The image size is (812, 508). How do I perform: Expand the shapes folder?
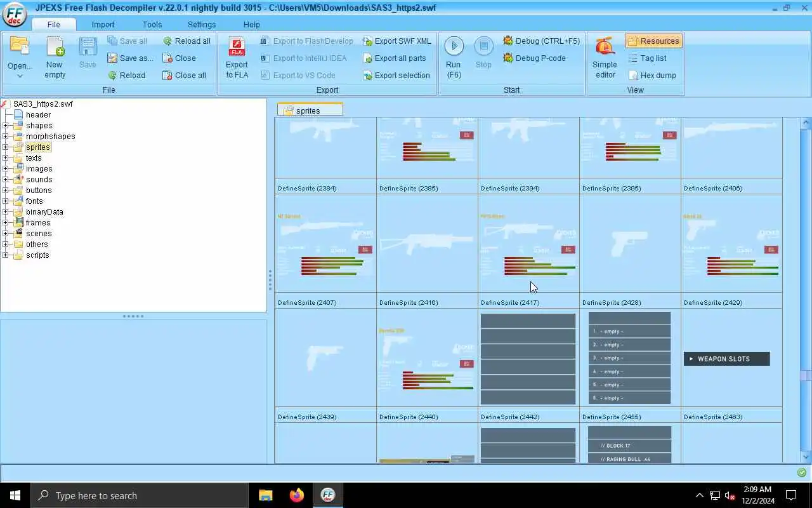5,125
